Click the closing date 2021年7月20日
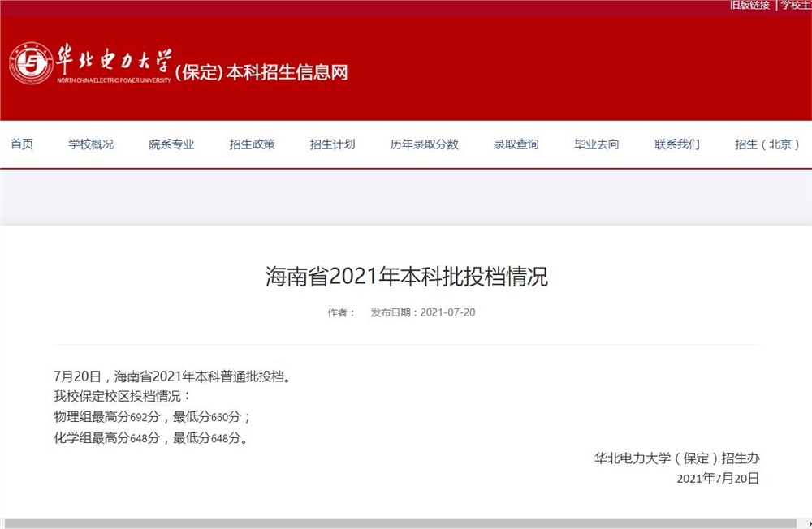812x529 pixels. (718, 478)
